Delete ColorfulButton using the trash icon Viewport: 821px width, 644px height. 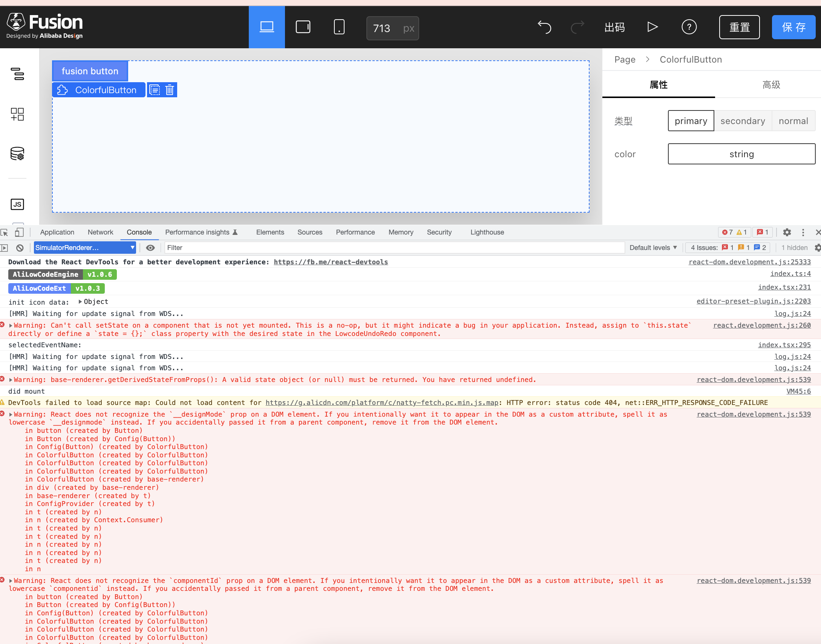(169, 90)
